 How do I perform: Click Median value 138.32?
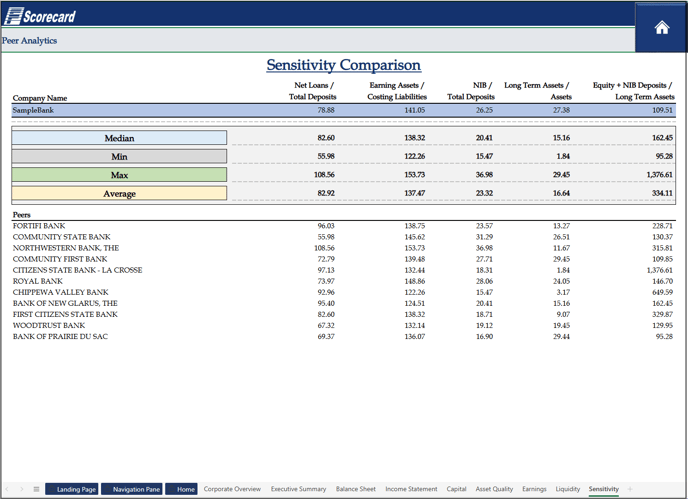click(x=415, y=138)
